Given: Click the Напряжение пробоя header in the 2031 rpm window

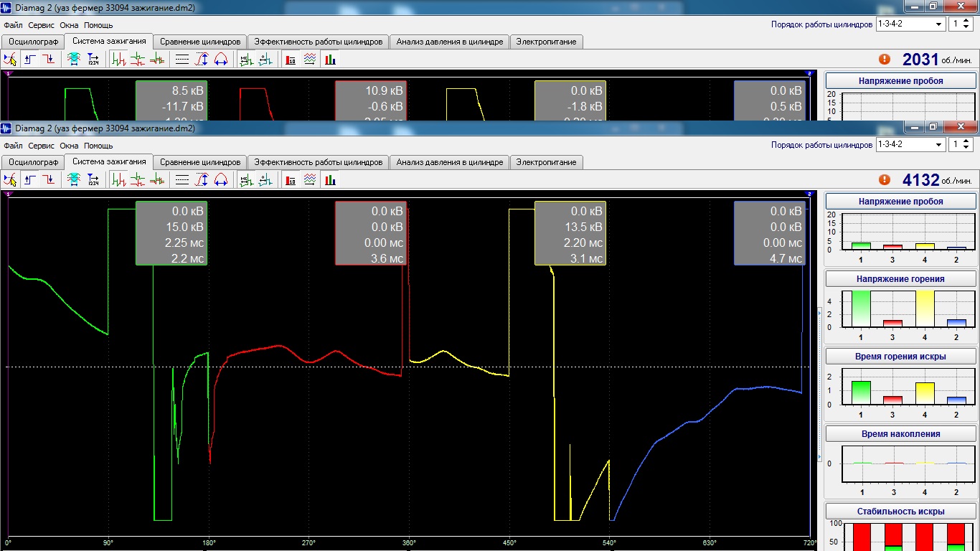Looking at the screenshot, I should 901,81.
